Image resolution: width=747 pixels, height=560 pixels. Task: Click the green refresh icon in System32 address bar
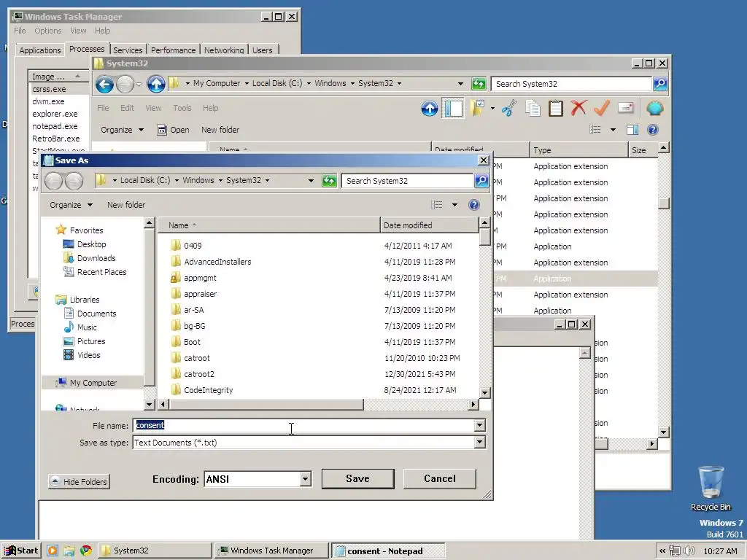pos(479,84)
